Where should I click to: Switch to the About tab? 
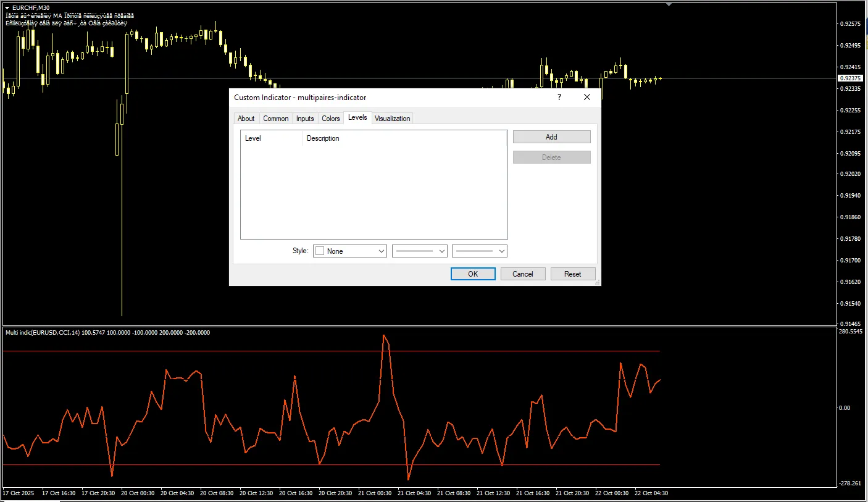tap(246, 119)
